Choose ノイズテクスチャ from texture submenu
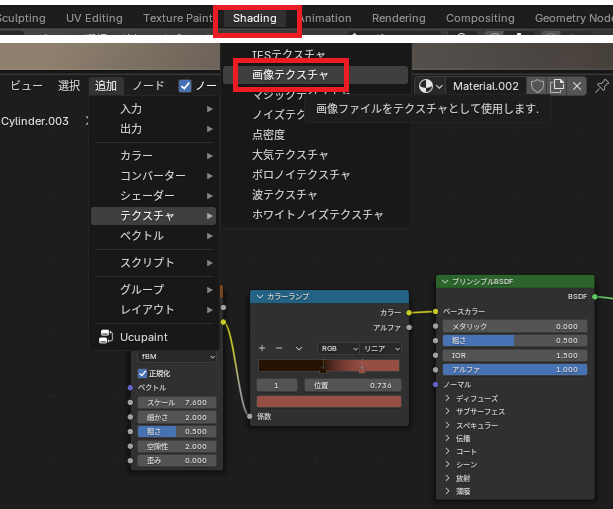 (x=279, y=114)
